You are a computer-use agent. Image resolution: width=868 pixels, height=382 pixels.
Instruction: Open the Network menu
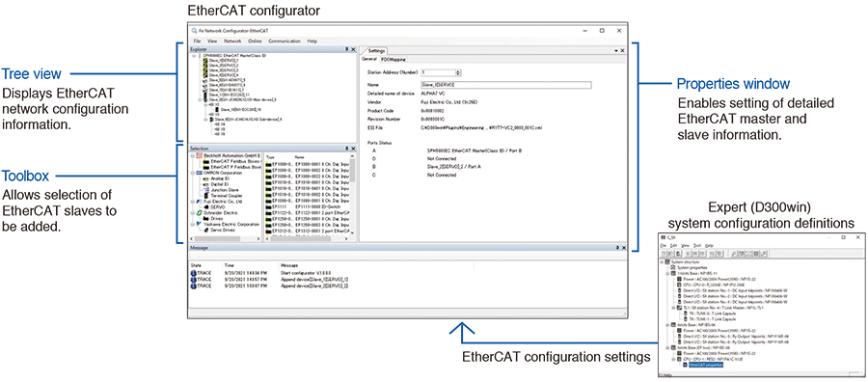pos(232,41)
